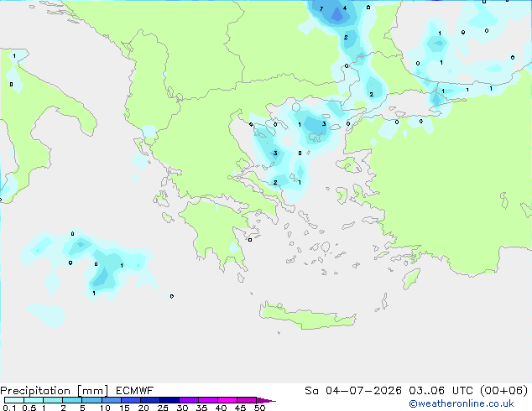Pick the 30–35 mm purple legend swatch
Image resolution: width=532 pixels, height=411 pixels.
[189, 400]
